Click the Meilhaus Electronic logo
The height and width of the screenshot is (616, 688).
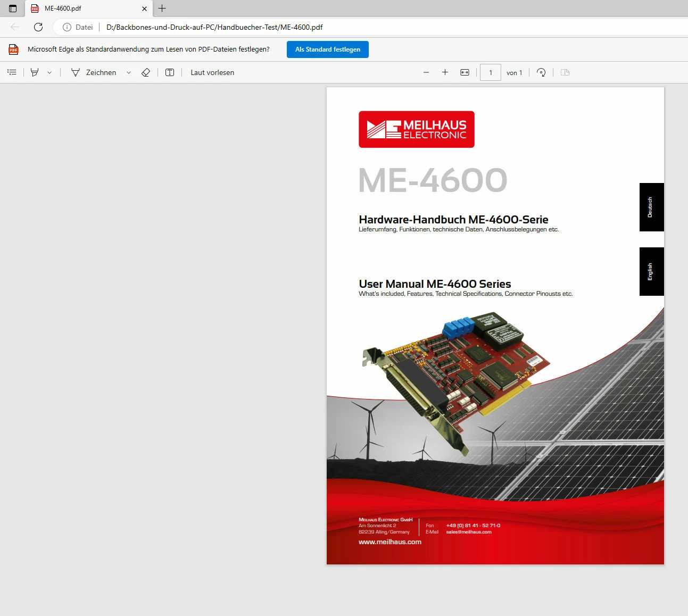coord(417,129)
